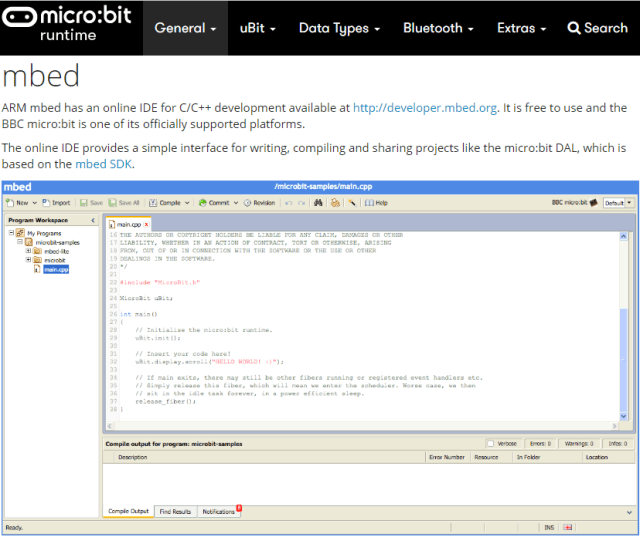Open the General navigation menu

click(185, 28)
